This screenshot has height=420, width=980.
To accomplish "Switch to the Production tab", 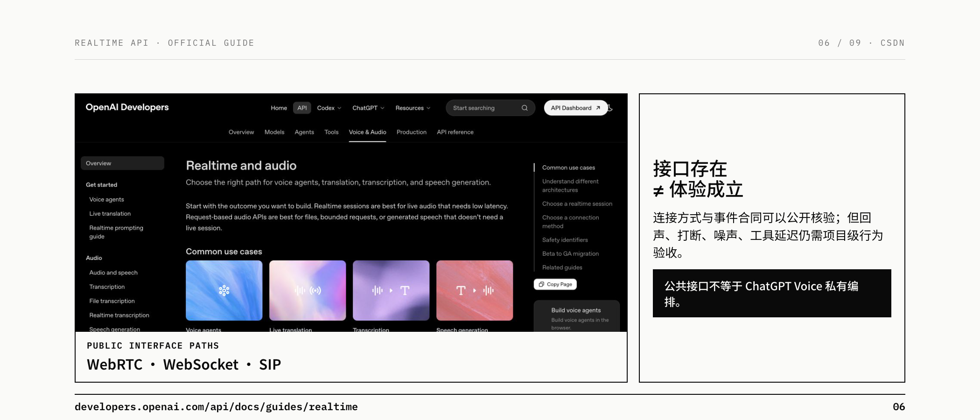I will 412,132.
